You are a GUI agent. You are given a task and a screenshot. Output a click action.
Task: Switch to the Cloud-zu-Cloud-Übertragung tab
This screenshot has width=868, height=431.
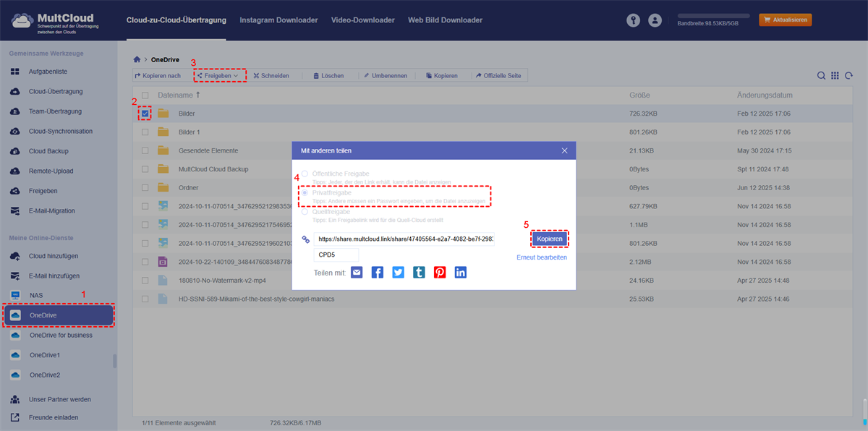(x=176, y=20)
